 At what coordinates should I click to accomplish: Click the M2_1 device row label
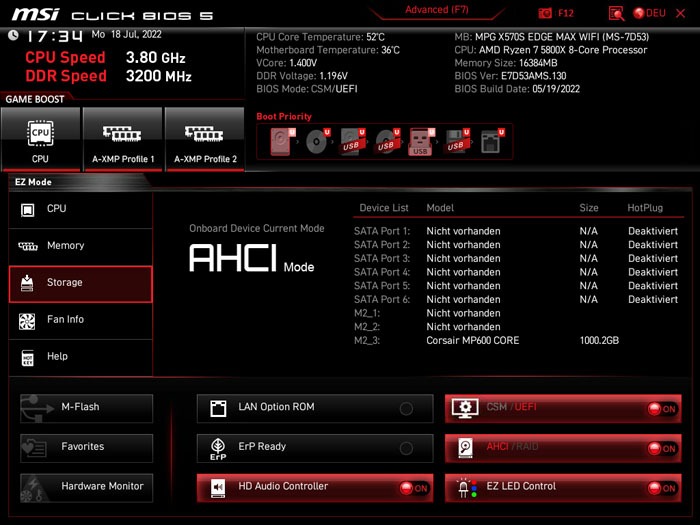pos(367,313)
